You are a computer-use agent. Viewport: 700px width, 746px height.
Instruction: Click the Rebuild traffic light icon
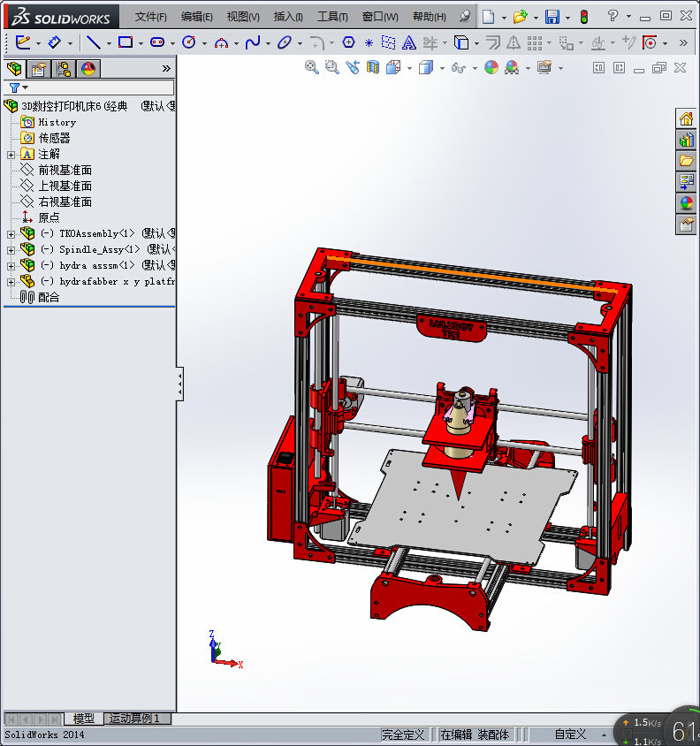tap(584, 17)
